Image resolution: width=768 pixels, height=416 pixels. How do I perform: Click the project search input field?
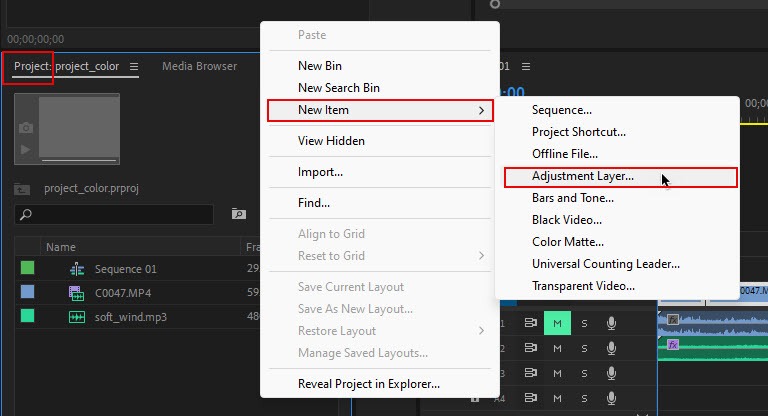(115, 214)
